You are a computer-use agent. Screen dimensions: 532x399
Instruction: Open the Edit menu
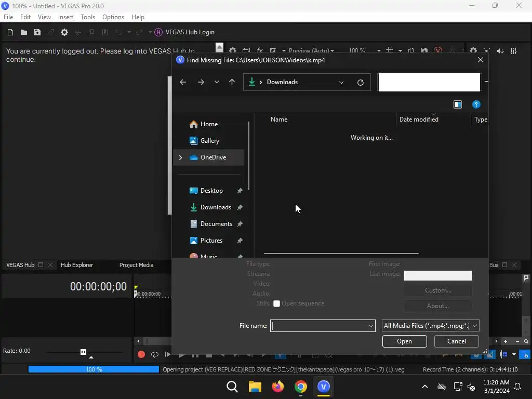tap(25, 17)
